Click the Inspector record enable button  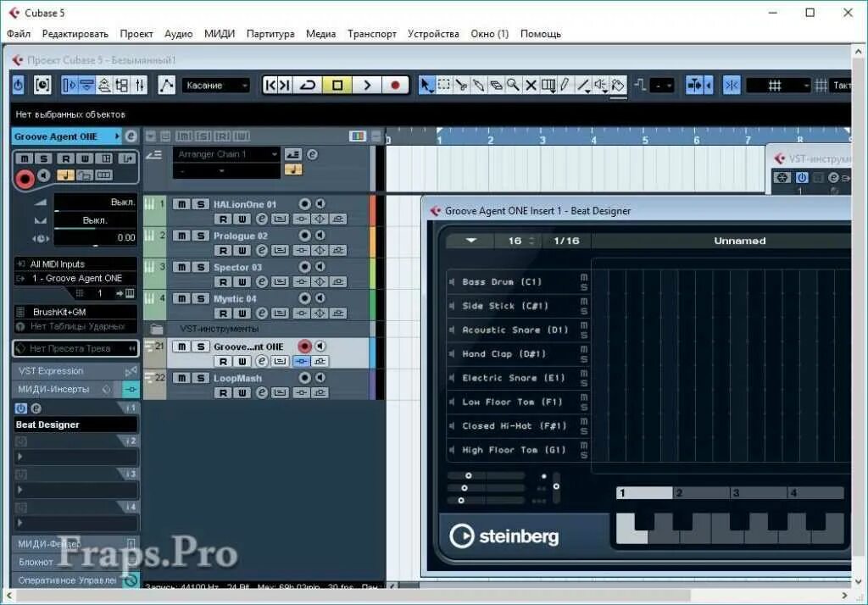point(25,179)
